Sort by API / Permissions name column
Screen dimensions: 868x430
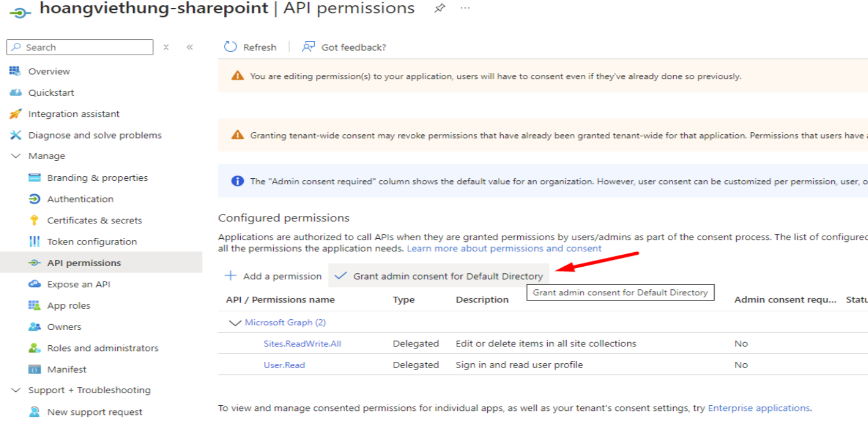280,299
